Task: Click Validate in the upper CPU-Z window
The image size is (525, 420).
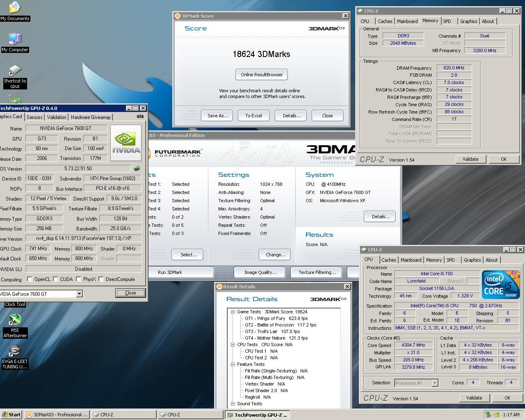Action: tap(470, 159)
